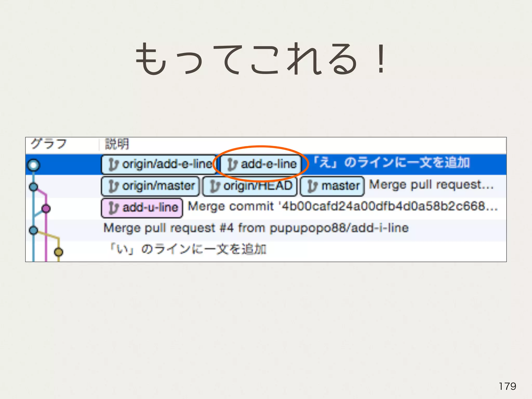Click the blue origin/master commit node
The image size is (532, 399).
(x=34, y=187)
